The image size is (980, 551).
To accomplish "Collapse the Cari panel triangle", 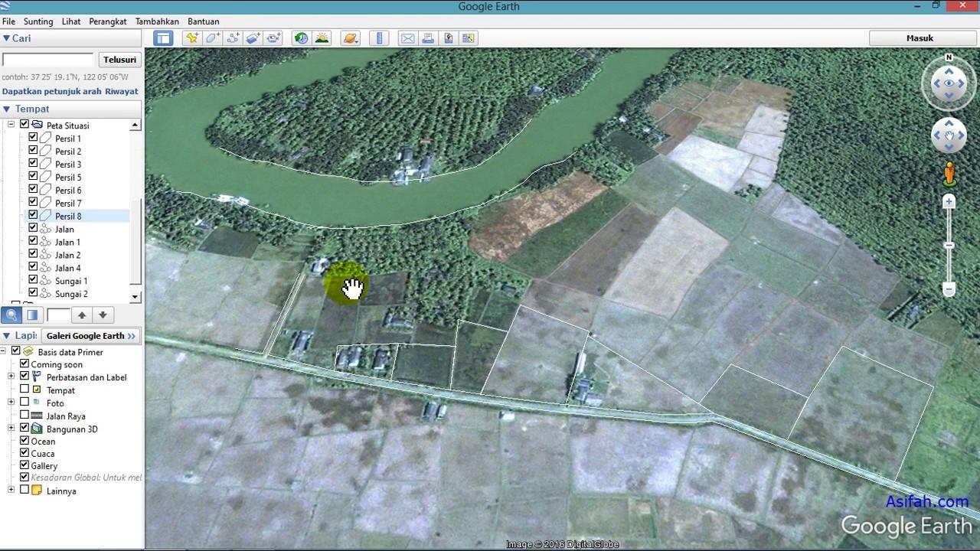I will click(6, 38).
